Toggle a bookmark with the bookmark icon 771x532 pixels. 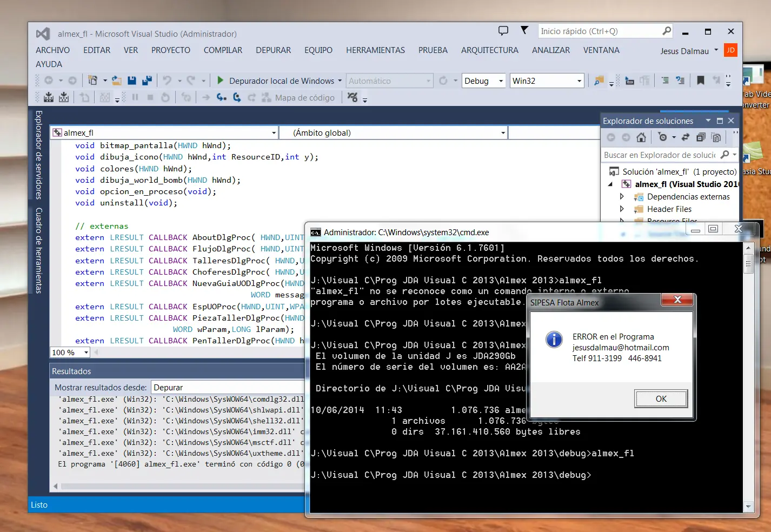pyautogui.click(x=701, y=81)
